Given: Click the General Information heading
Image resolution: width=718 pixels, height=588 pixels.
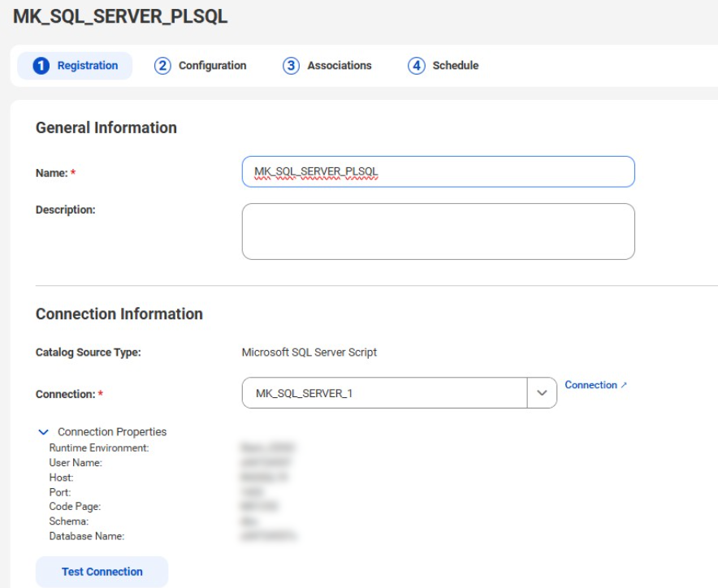Looking at the screenshot, I should [x=106, y=128].
